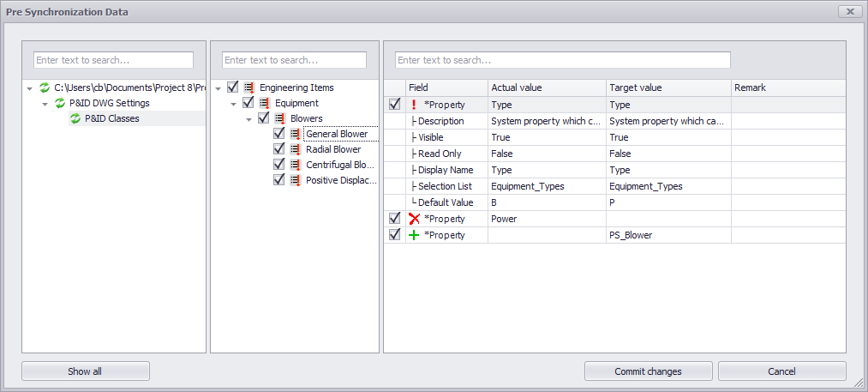Collapse the Blowers tree node
The width and height of the screenshot is (868, 392).
pos(249,119)
